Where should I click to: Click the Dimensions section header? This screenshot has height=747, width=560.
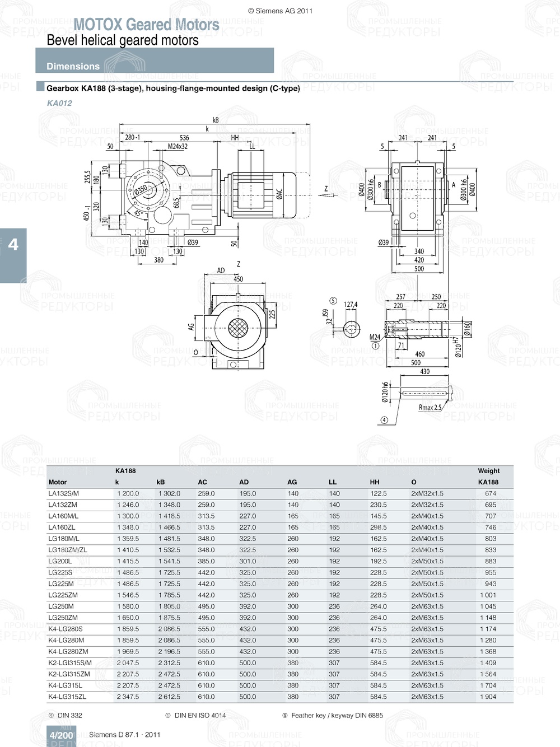coord(73,66)
